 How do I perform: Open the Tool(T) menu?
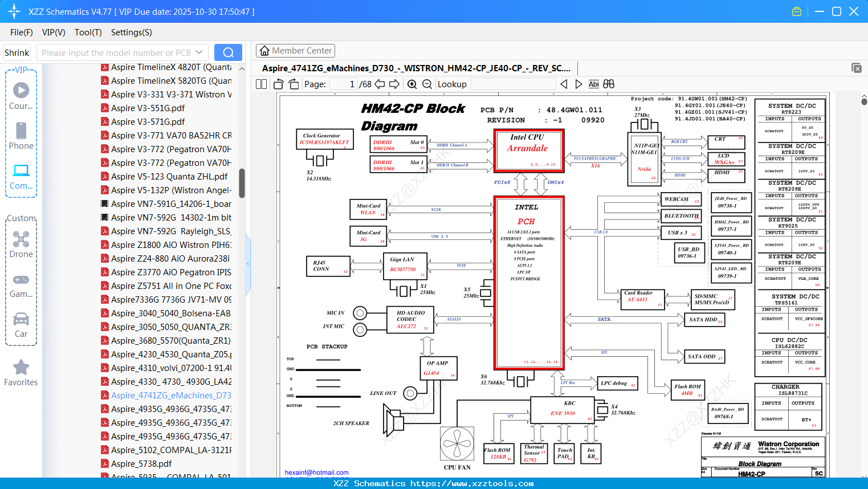click(88, 32)
